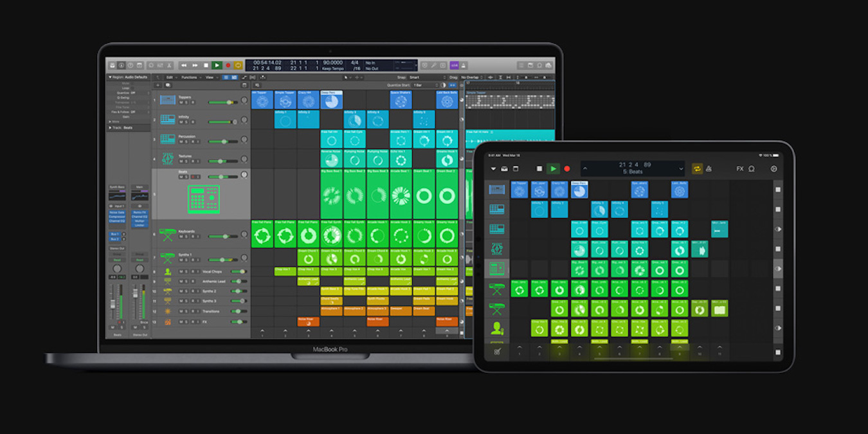Viewport: 868px width, 434px height.
Task: Expand the Track: Beats inspector section
Action: point(110,128)
